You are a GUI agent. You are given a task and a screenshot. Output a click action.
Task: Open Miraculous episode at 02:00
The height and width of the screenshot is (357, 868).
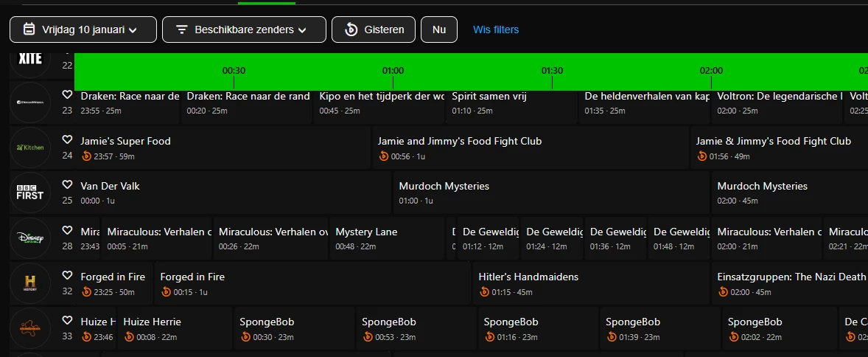point(767,238)
